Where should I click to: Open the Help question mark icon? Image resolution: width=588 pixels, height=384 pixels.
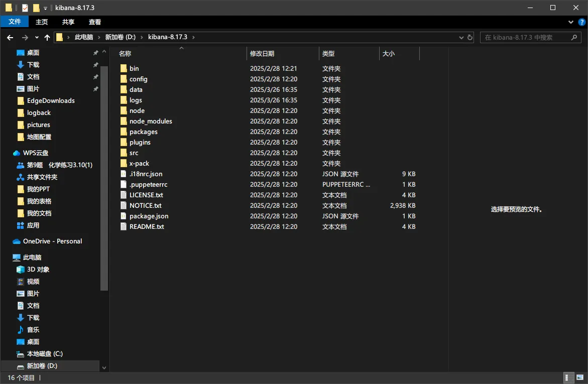[x=582, y=22]
